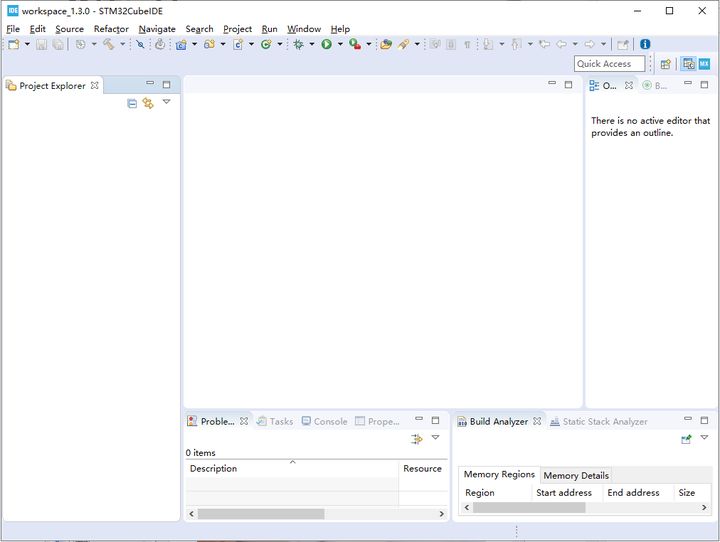Click the Problems horizontal scrollbar thumb

[261, 514]
